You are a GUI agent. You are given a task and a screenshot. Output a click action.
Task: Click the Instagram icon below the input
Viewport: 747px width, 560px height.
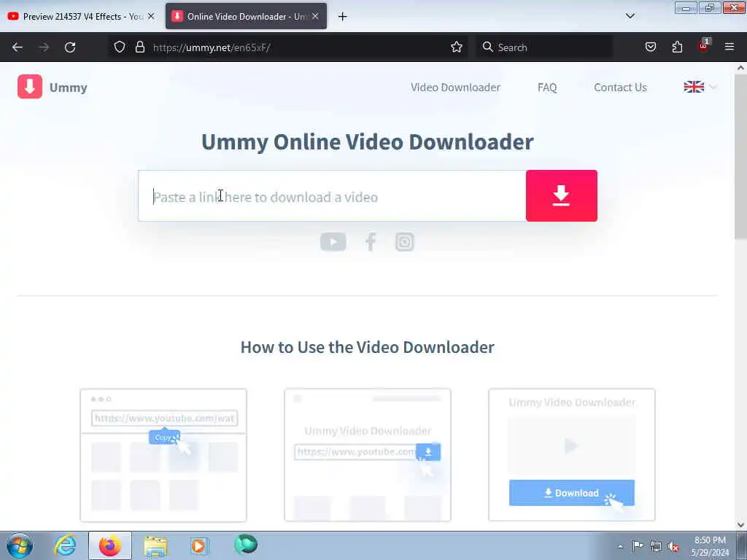pos(404,242)
